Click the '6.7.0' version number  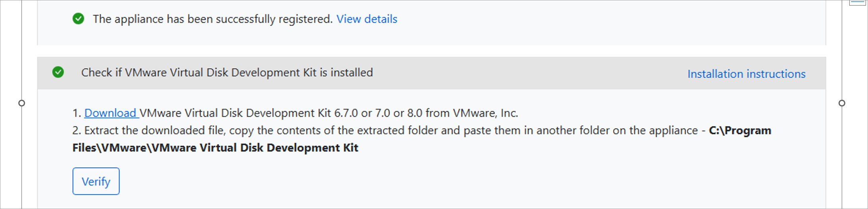point(346,113)
